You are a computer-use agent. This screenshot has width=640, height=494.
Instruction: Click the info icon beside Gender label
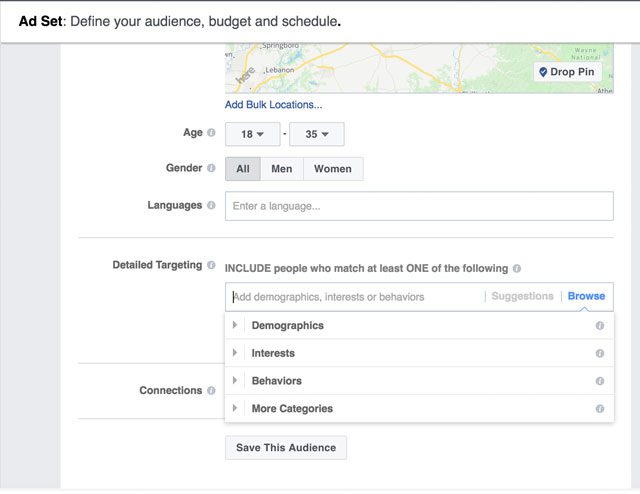pos(211,169)
